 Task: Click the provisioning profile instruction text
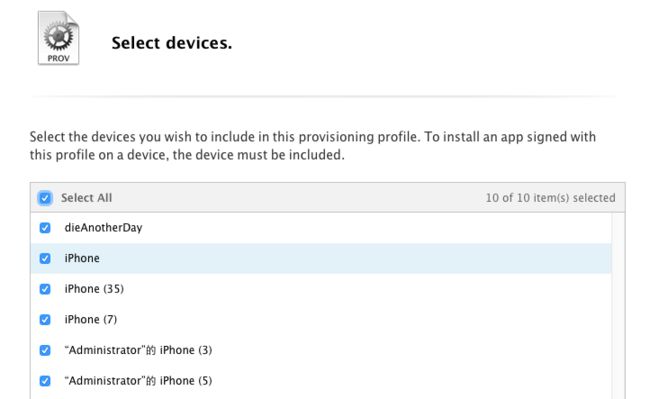pos(313,146)
